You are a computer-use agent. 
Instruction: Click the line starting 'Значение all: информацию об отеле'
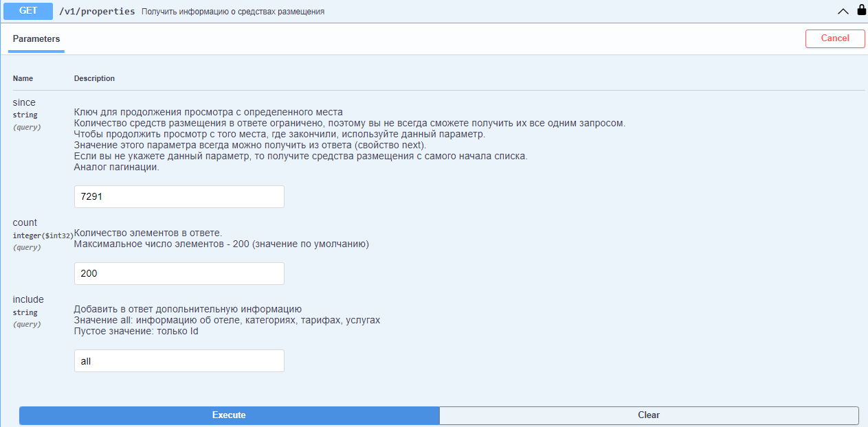pos(227,321)
